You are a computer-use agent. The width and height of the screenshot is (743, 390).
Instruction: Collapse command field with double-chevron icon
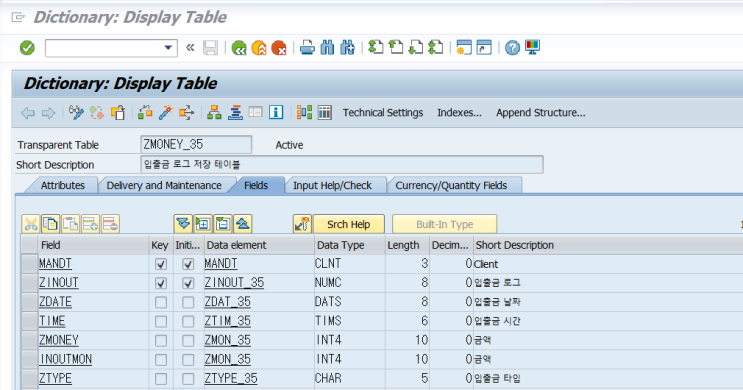coord(190,47)
